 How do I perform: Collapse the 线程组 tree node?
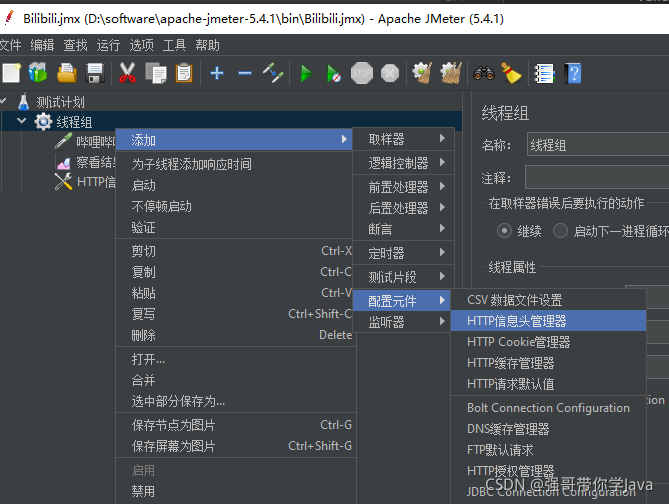tap(22, 121)
